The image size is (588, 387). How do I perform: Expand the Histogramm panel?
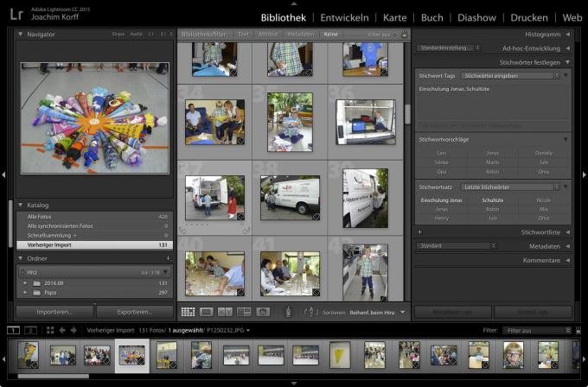click(x=568, y=34)
